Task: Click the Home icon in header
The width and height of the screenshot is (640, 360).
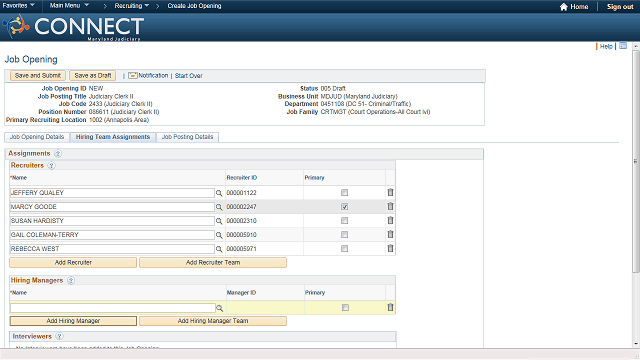Action: [x=564, y=7]
